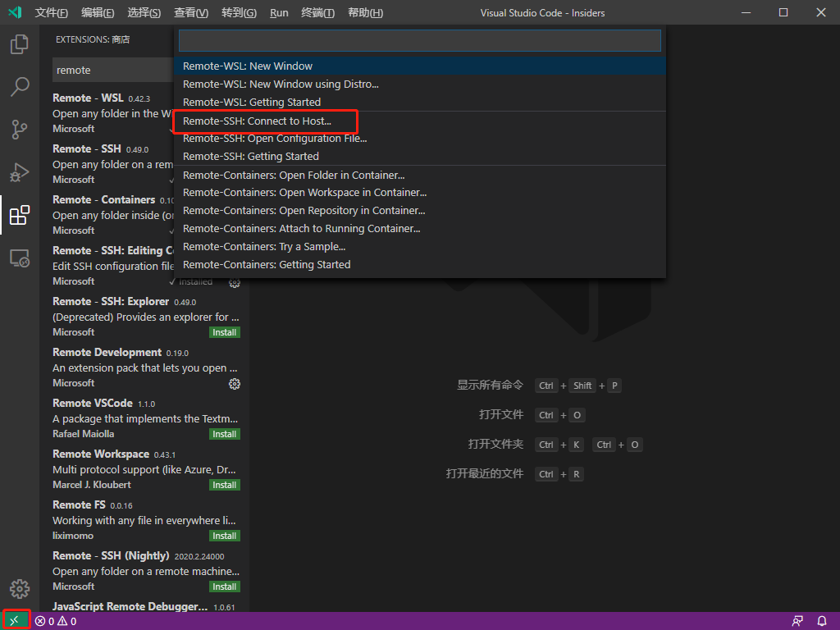The image size is (840, 630).
Task: Run 'Remote-Containers: Getting Started' command
Action: [x=419, y=265]
